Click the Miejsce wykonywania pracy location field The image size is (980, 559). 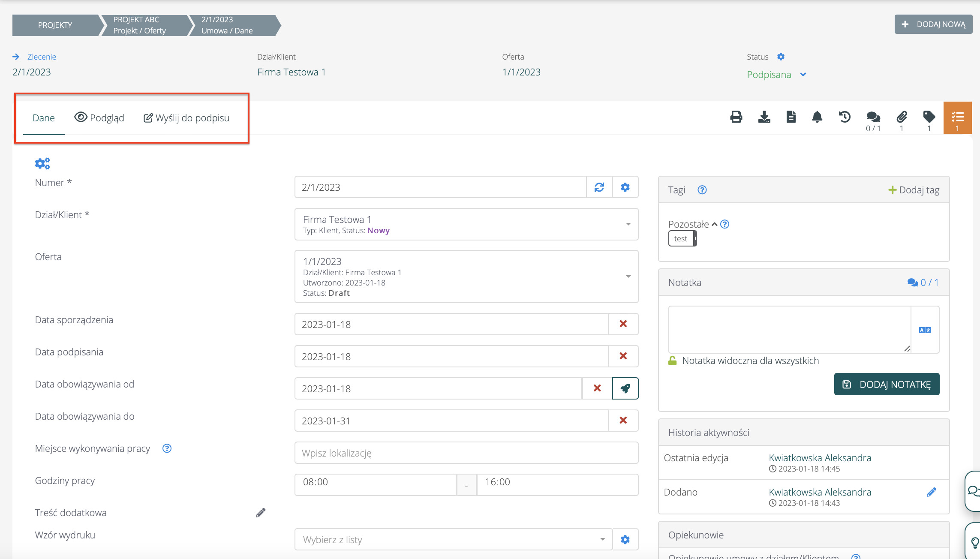(466, 453)
